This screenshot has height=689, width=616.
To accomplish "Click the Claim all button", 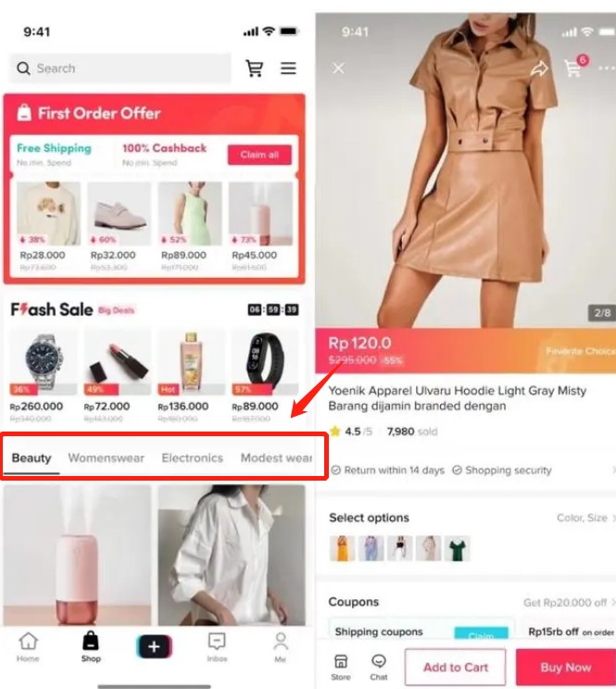I will 259,155.
